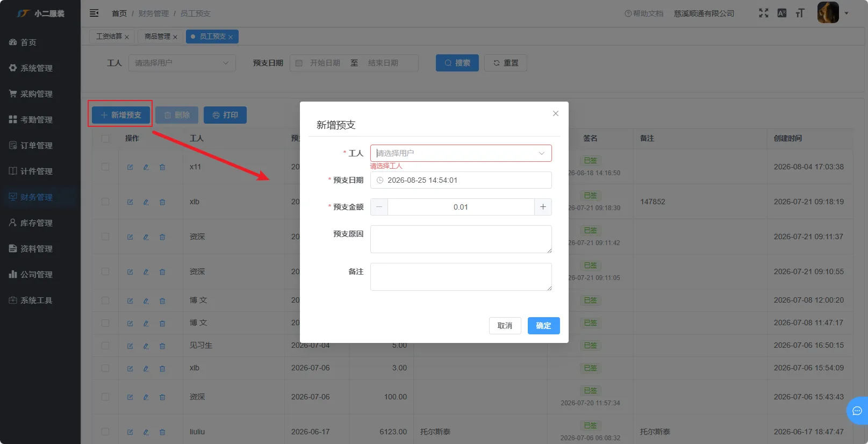Screen dimensions: 868x444
Task: Click the trash icon in the liuliu row
Action: [162, 432]
